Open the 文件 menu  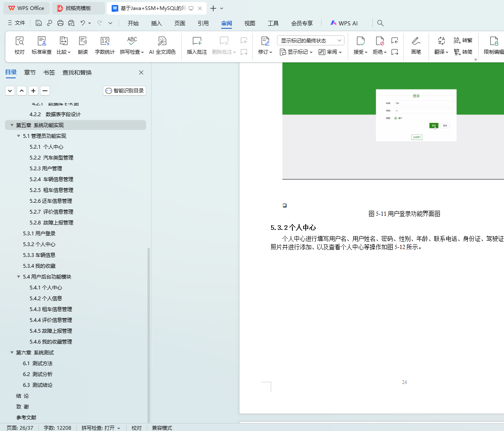(16, 23)
